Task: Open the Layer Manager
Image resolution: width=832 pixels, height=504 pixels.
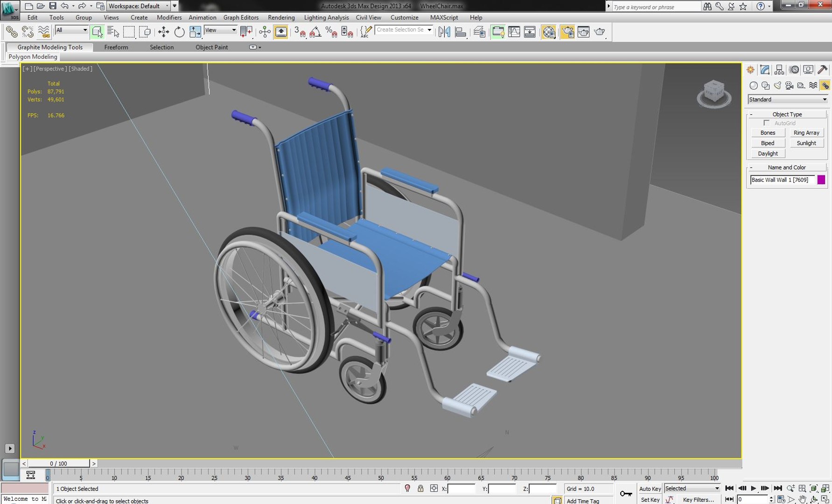Action: point(479,32)
